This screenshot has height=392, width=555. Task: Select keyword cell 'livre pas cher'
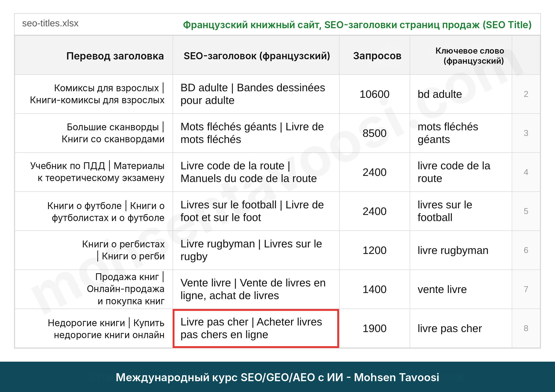pyautogui.click(x=461, y=329)
